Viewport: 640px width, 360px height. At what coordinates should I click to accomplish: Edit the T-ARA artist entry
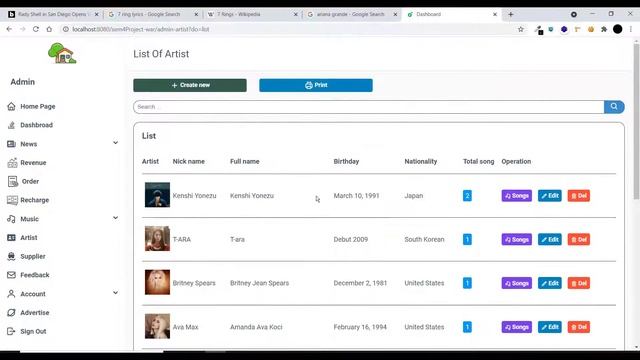point(550,240)
